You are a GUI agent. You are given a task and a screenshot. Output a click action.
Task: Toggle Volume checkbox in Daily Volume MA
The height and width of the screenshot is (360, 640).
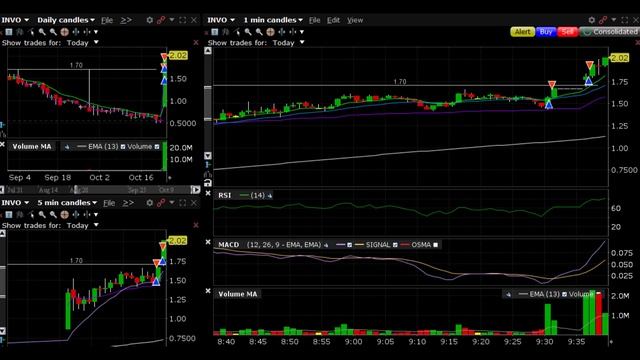pyautogui.click(x=157, y=147)
